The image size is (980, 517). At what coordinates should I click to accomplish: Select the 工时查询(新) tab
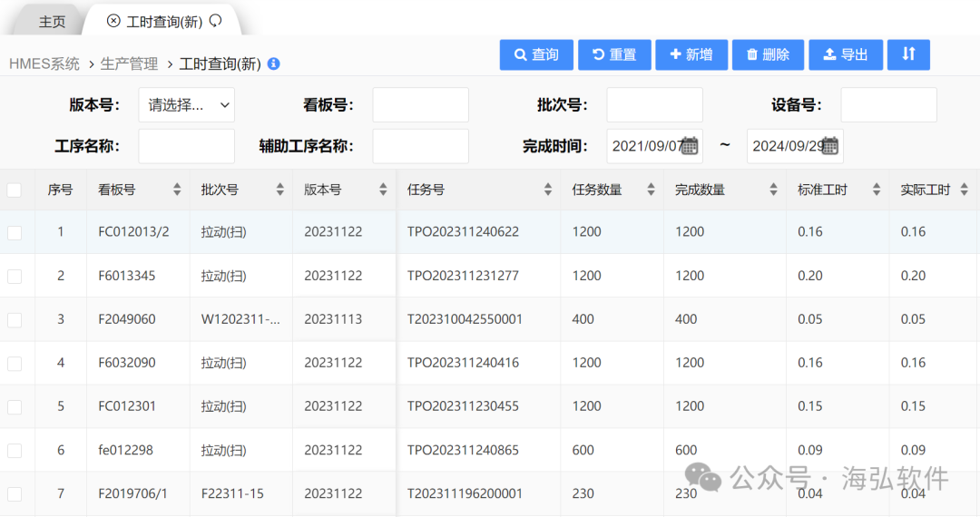(x=164, y=22)
